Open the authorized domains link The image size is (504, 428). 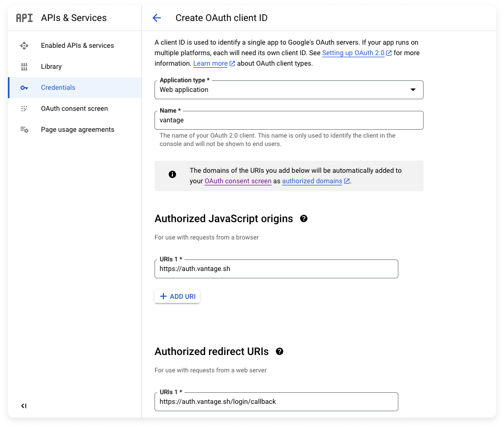pyautogui.click(x=312, y=181)
